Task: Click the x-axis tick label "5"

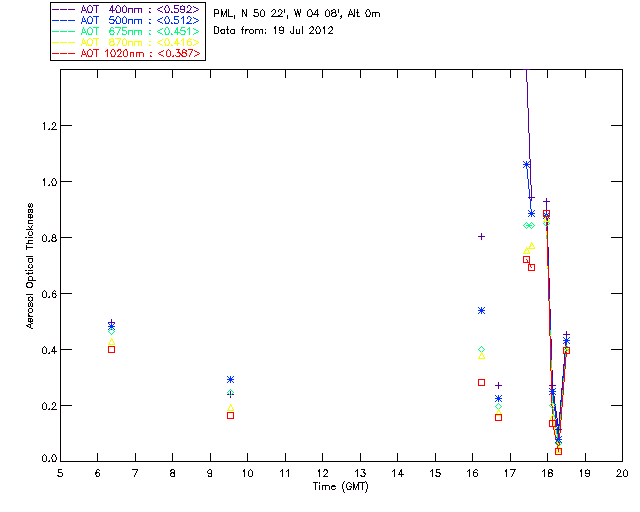Action: (x=60, y=473)
